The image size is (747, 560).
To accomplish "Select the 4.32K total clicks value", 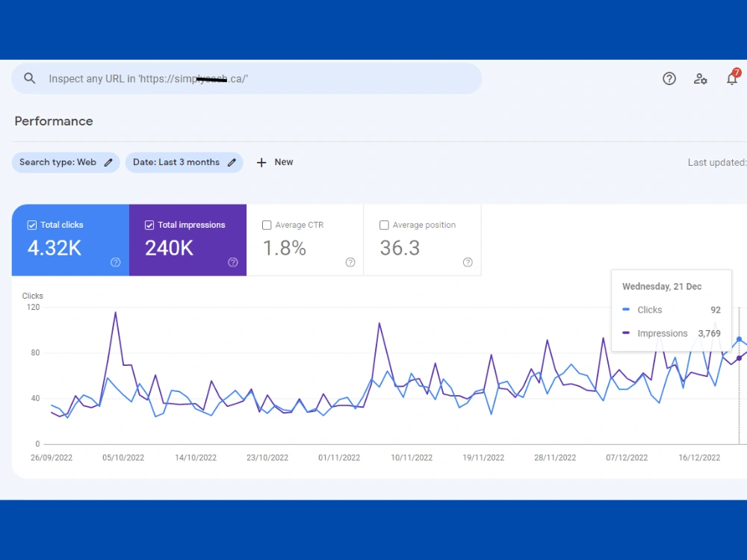I will tap(55, 248).
